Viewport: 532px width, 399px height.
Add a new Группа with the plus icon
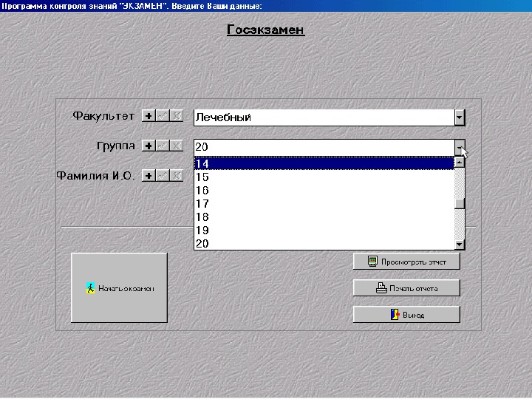coord(149,146)
